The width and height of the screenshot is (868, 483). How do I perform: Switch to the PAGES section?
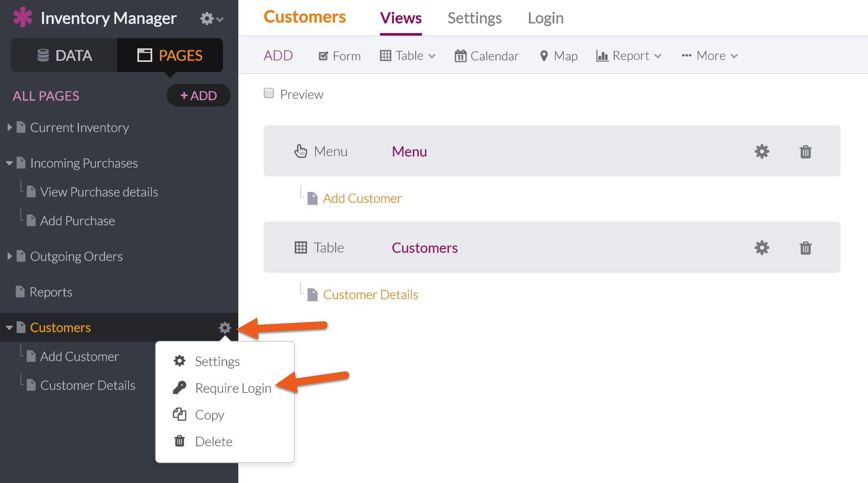coord(170,55)
